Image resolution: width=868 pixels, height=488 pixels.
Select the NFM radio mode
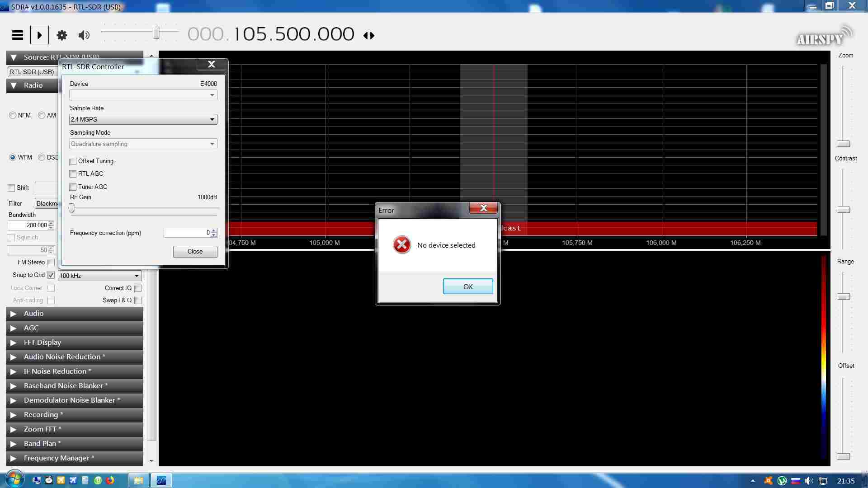pos(13,115)
